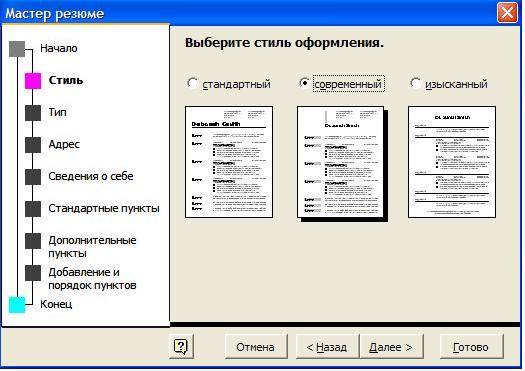Click the square beside Стандартные пункты

point(33,209)
